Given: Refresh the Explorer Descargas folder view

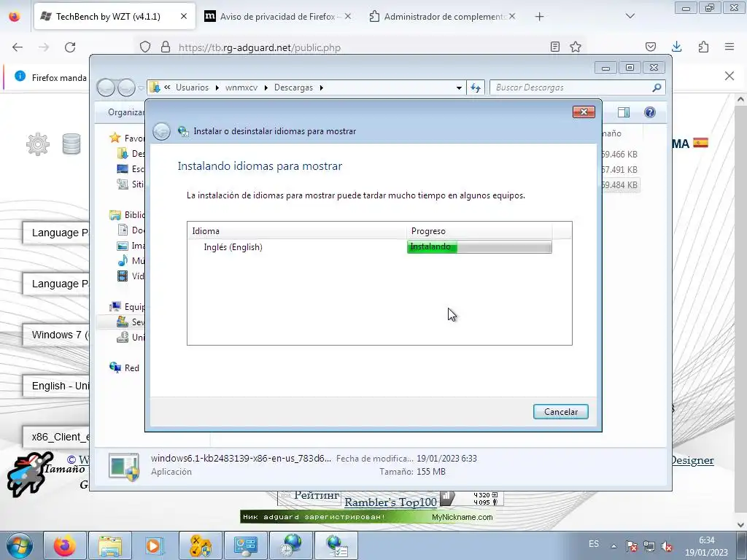Looking at the screenshot, I should point(476,87).
